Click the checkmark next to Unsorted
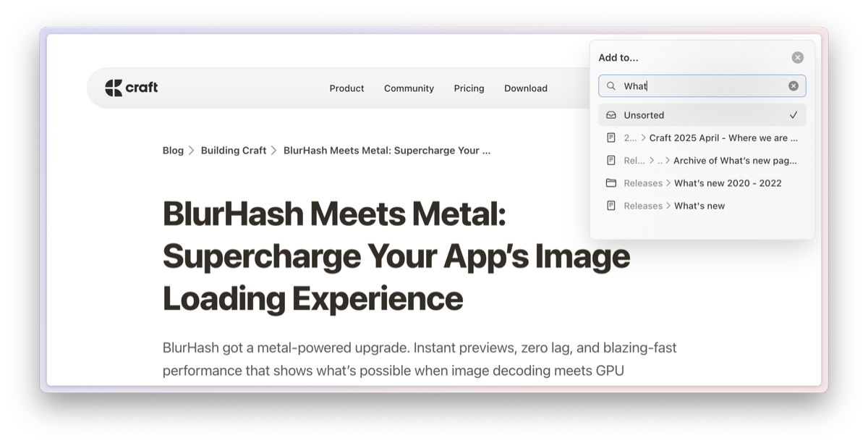This screenshot has height=446, width=868. click(793, 115)
